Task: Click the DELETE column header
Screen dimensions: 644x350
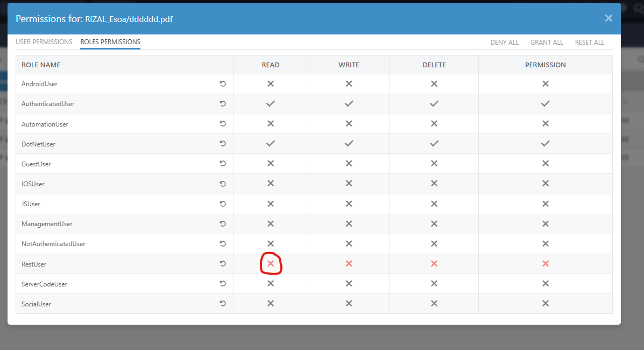Action: pyautogui.click(x=434, y=65)
